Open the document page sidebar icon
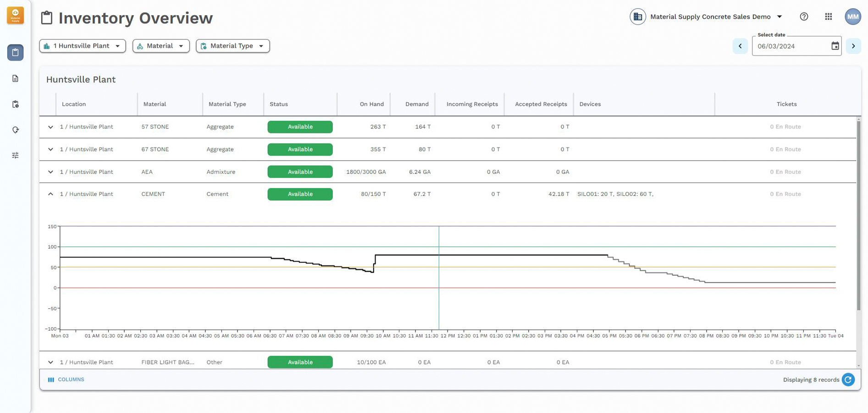This screenshot has height=413, width=868. (x=15, y=78)
